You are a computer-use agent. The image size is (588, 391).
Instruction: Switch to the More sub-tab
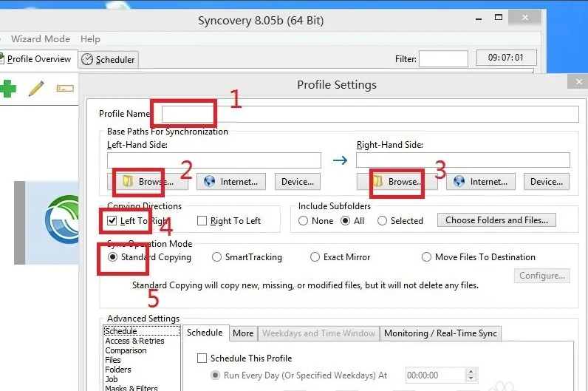point(243,333)
